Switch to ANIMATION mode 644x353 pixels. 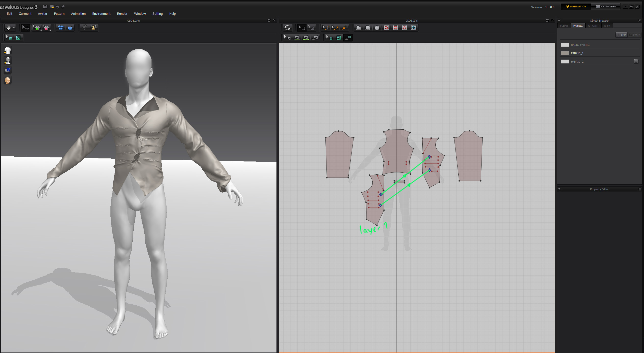[x=606, y=7]
